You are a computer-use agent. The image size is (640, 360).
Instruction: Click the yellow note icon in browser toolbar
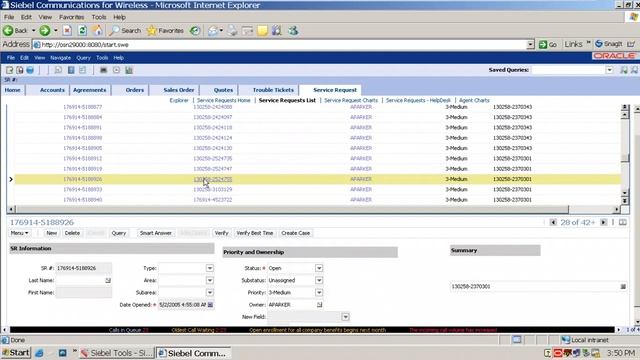pos(262,30)
